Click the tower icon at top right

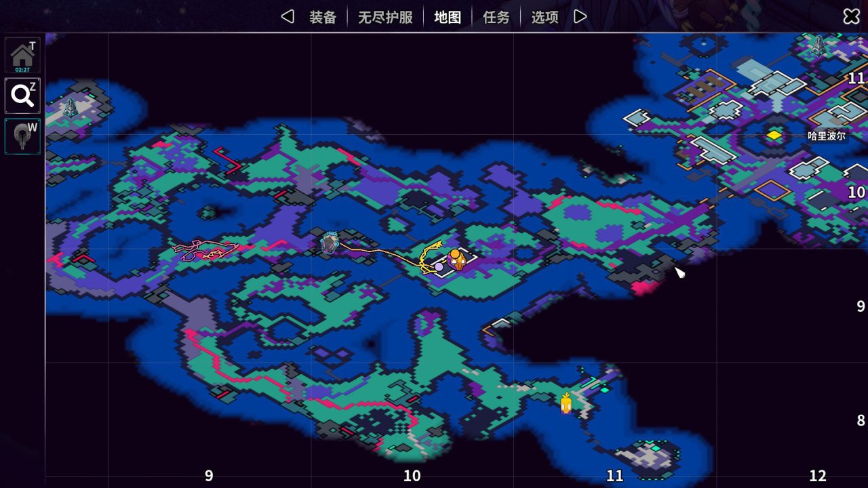coord(818,46)
